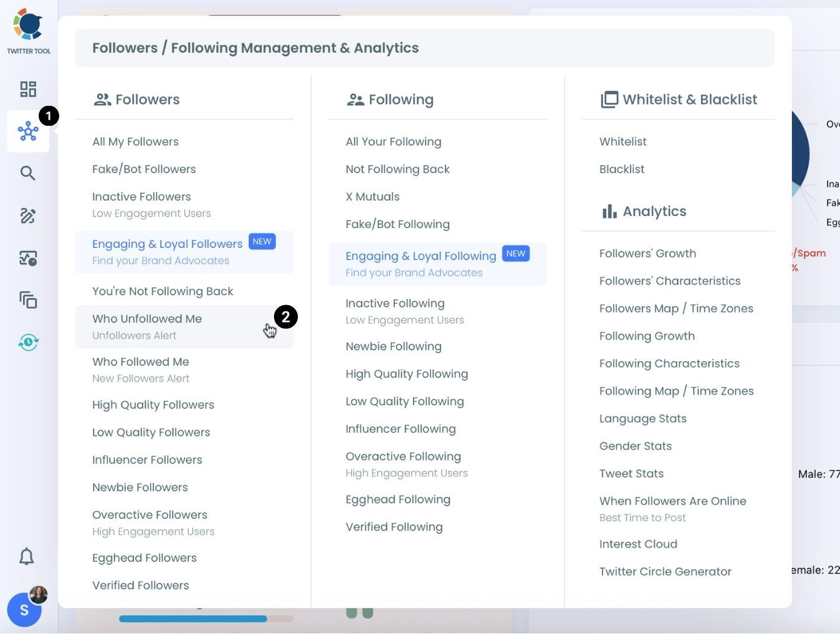The width and height of the screenshot is (840, 634).
Task: Click the stacked copies icon in sidebar
Action: (28, 300)
